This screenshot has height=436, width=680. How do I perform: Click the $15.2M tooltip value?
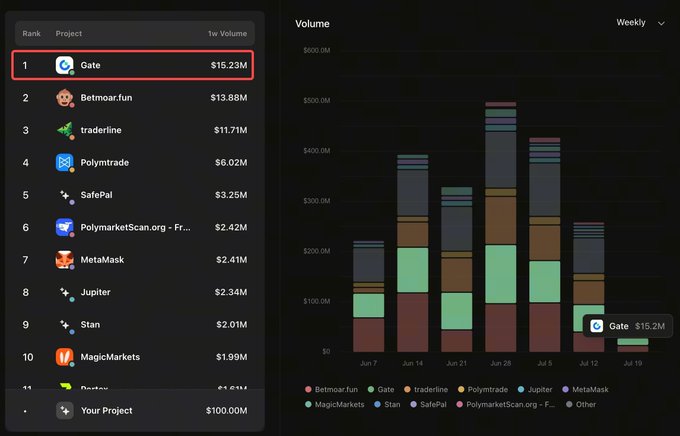650,326
